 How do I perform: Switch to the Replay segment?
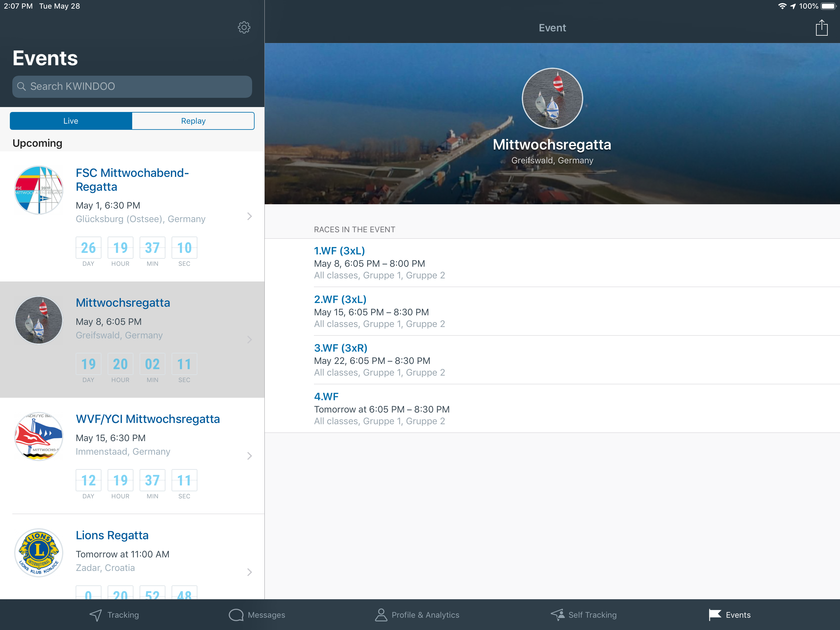tap(193, 121)
